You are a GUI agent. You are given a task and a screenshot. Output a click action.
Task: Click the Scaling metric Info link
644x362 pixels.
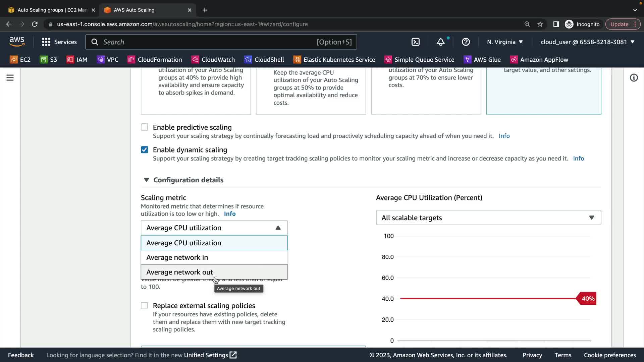pyautogui.click(x=229, y=214)
